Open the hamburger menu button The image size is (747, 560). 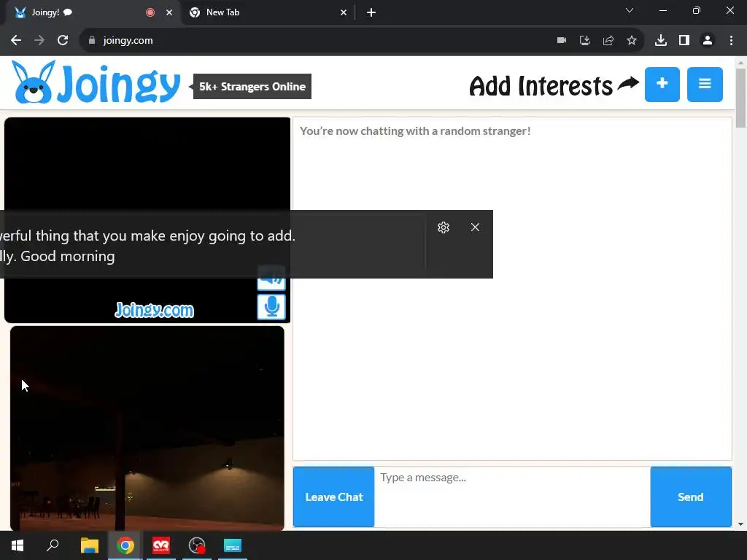point(705,85)
